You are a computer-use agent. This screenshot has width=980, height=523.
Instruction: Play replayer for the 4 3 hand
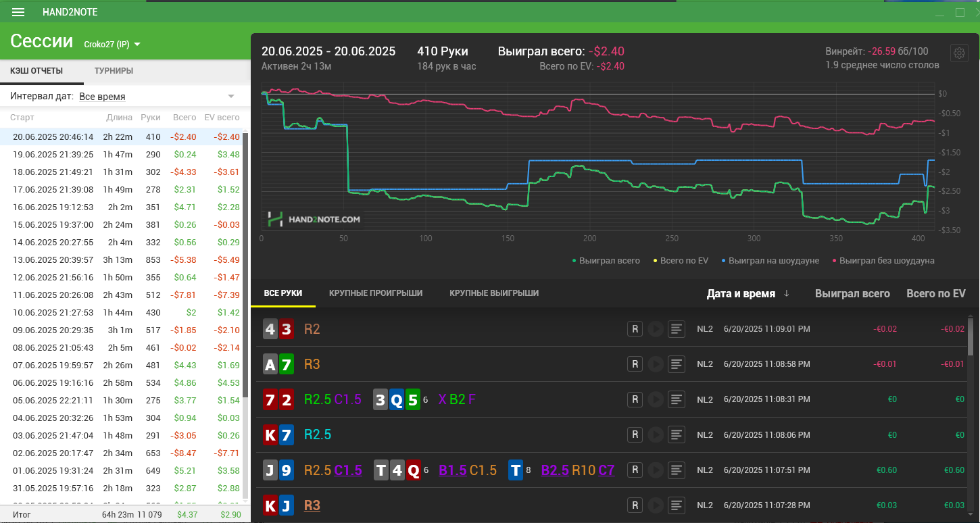point(655,329)
